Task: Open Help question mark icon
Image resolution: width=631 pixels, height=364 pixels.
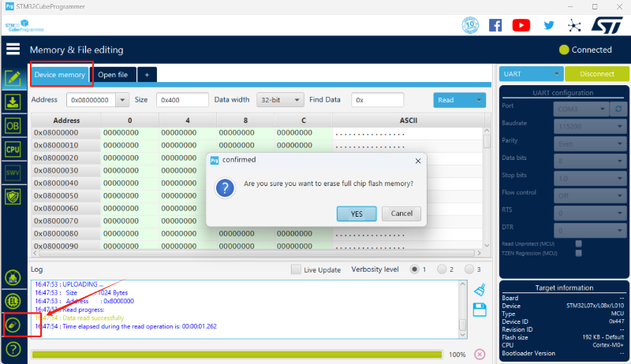Action: pyautogui.click(x=13, y=349)
